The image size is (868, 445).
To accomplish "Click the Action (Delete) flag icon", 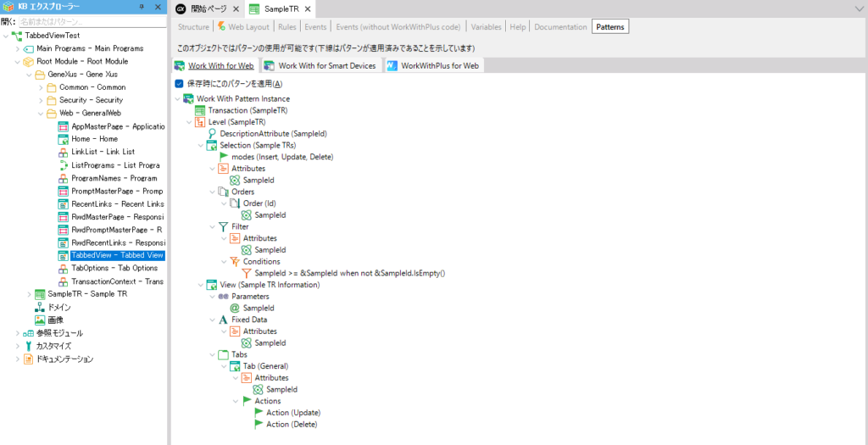I will coord(259,424).
